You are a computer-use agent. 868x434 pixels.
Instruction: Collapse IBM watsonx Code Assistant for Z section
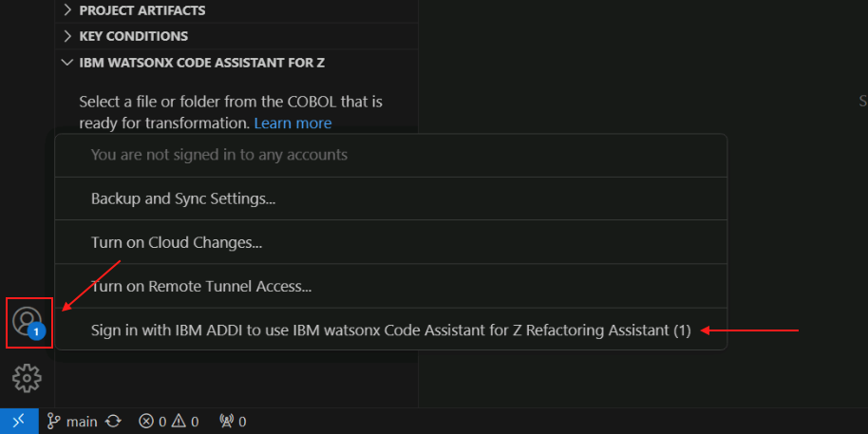(x=236, y=63)
